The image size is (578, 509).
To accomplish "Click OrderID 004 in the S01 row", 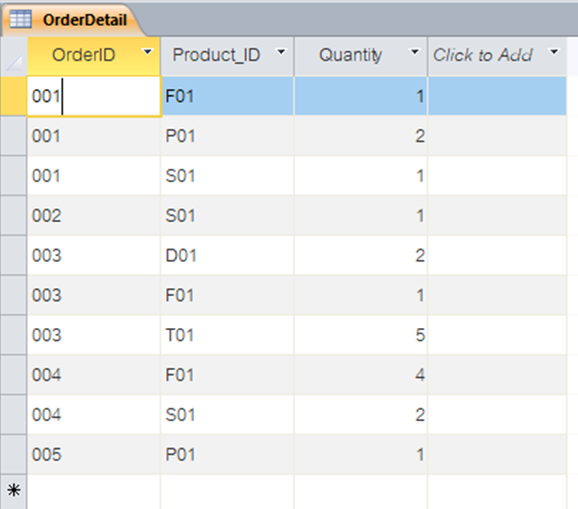I will [94, 414].
